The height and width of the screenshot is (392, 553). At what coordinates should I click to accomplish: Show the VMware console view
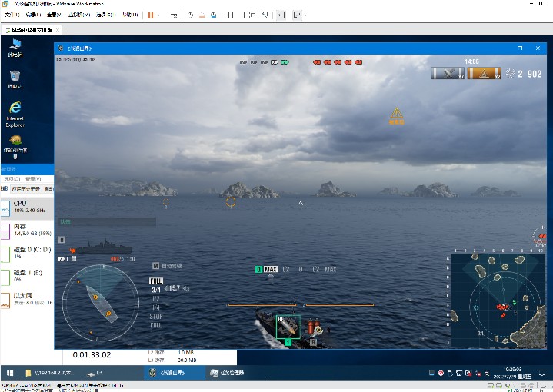click(x=281, y=15)
